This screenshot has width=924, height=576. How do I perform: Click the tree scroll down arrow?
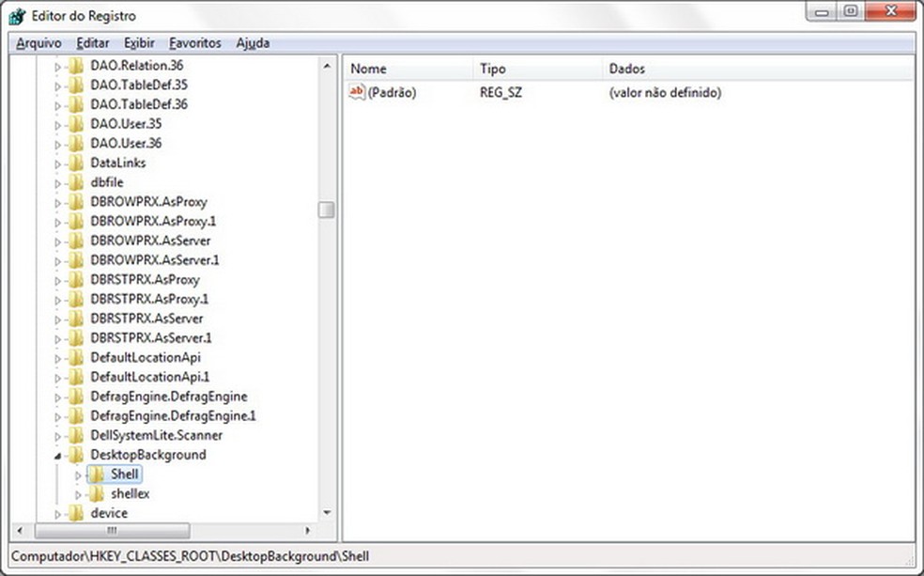pos(327,513)
